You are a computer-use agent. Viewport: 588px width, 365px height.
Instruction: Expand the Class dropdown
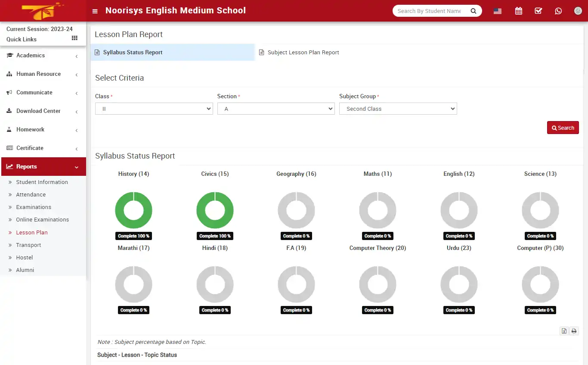[154, 108]
